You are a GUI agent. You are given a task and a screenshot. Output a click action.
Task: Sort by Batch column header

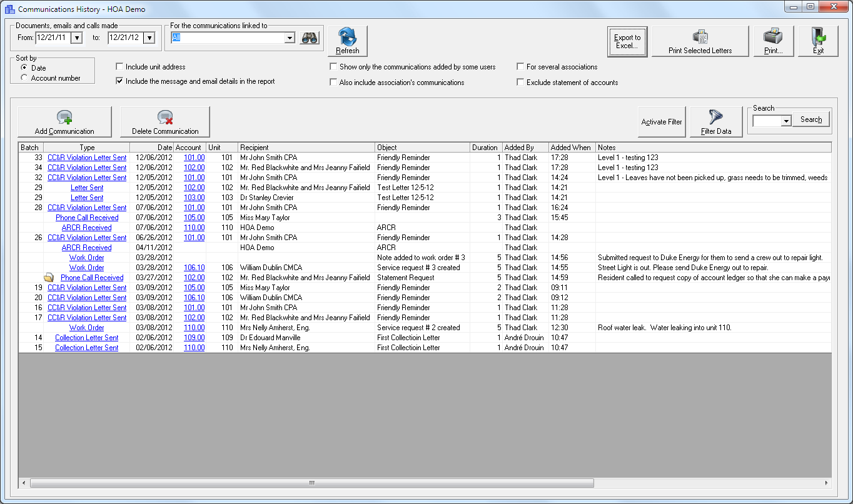31,148
